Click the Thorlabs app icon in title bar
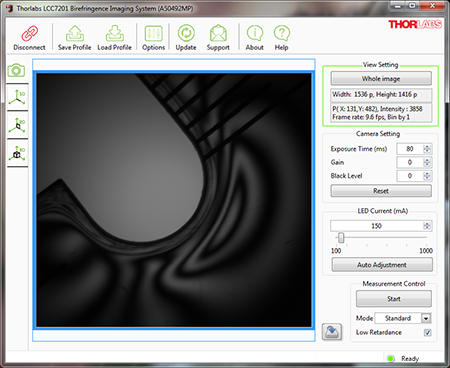 point(10,8)
